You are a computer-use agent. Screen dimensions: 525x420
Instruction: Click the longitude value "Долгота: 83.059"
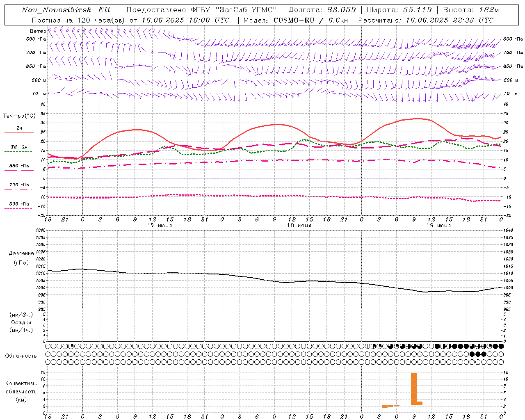pos(322,10)
